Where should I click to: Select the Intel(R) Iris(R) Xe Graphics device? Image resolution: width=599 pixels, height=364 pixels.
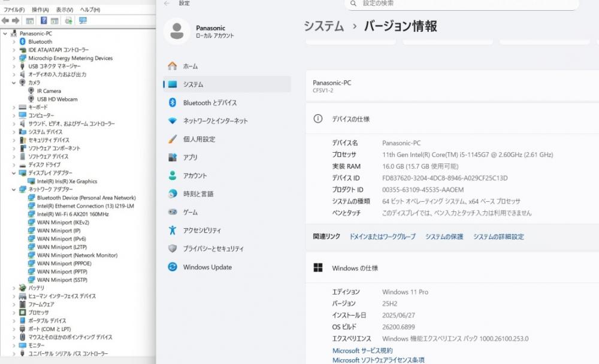click(x=66, y=181)
